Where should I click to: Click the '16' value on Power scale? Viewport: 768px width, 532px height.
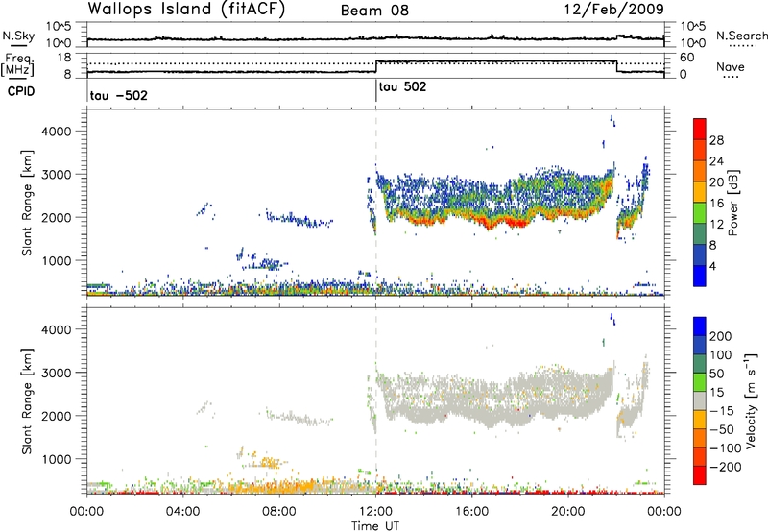716,204
